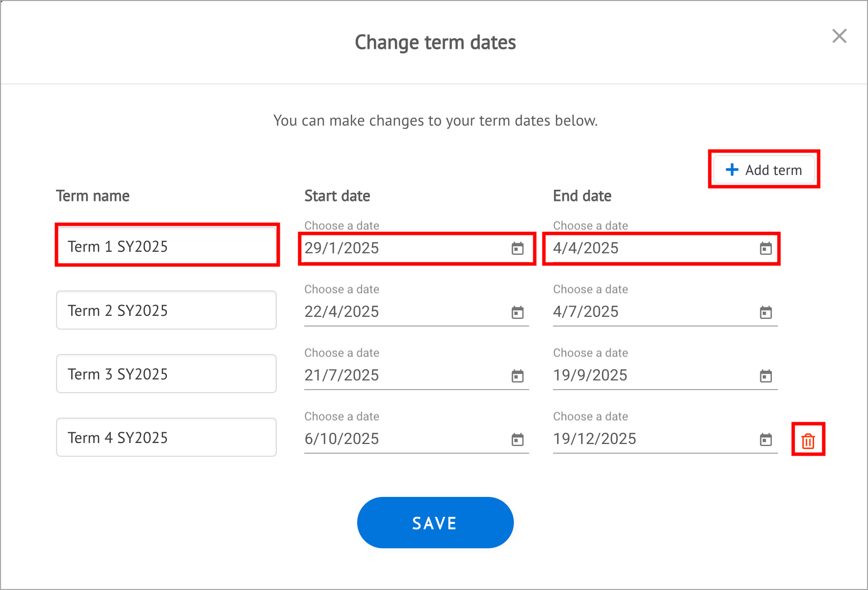Screen dimensions: 868x590
Task: Open calendar for Term 3 end date
Action: pos(766,376)
